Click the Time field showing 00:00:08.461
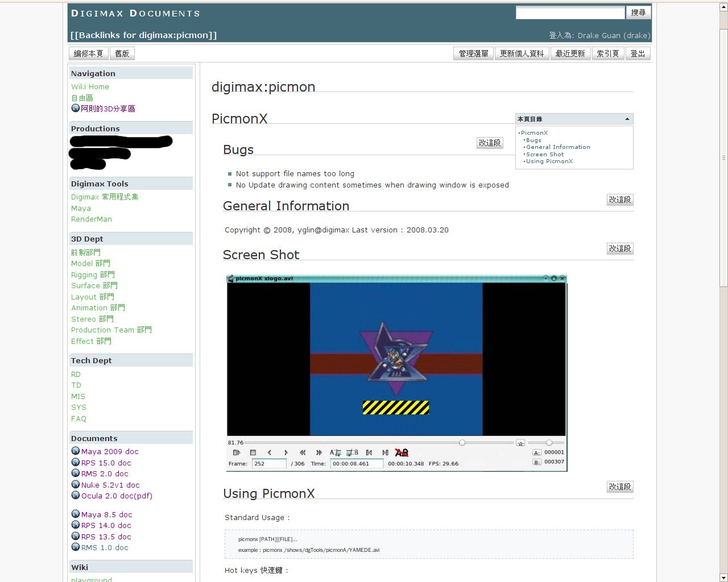 tap(357, 464)
